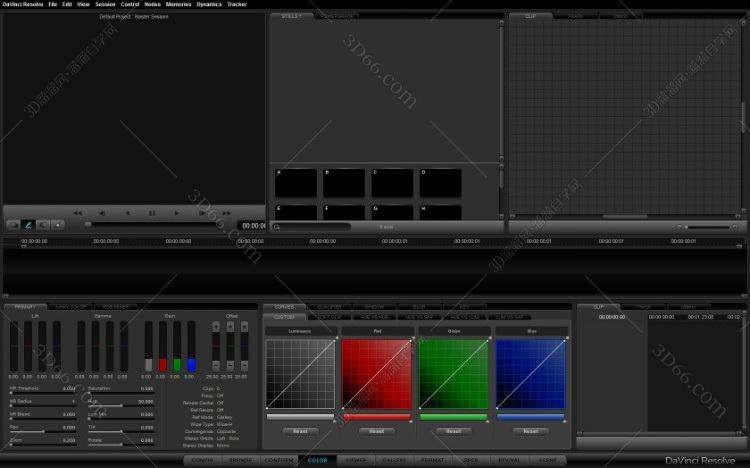Switch to the FORMAT page tab
This screenshot has width=750, height=468.
point(432,460)
